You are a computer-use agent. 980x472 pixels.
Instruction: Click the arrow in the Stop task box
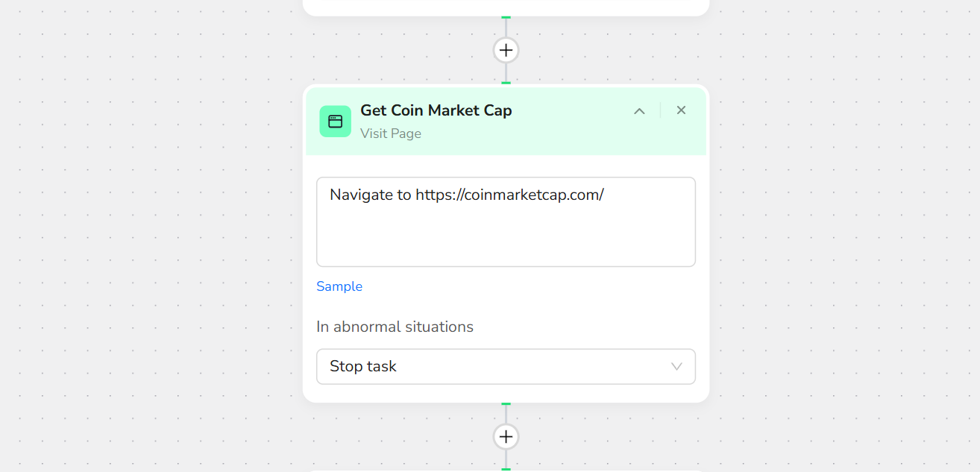point(676,366)
